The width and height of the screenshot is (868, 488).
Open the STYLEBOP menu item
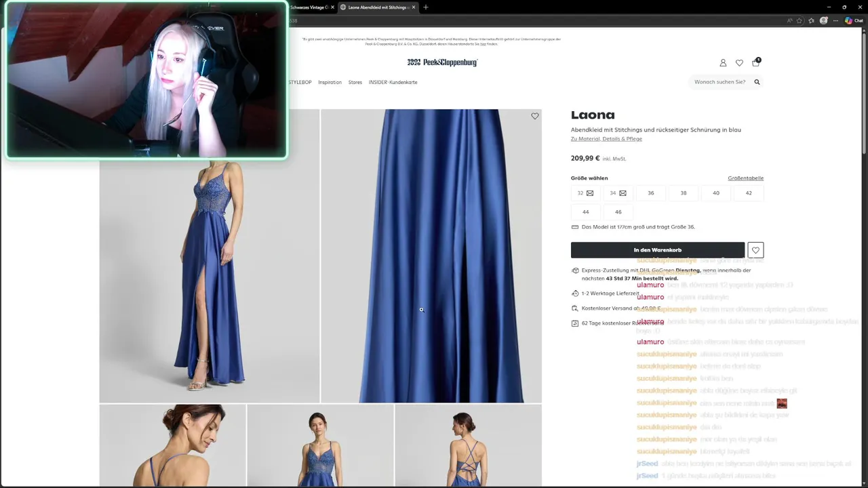(300, 82)
